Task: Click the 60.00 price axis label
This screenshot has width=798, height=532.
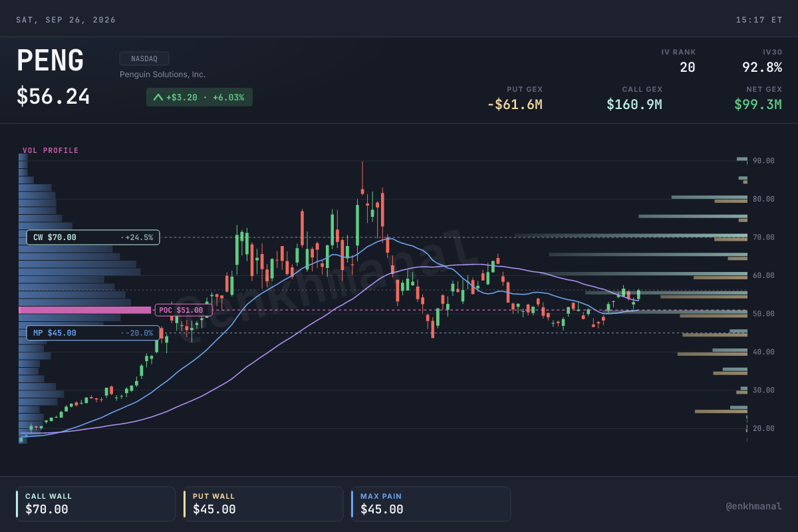Action: (764, 275)
